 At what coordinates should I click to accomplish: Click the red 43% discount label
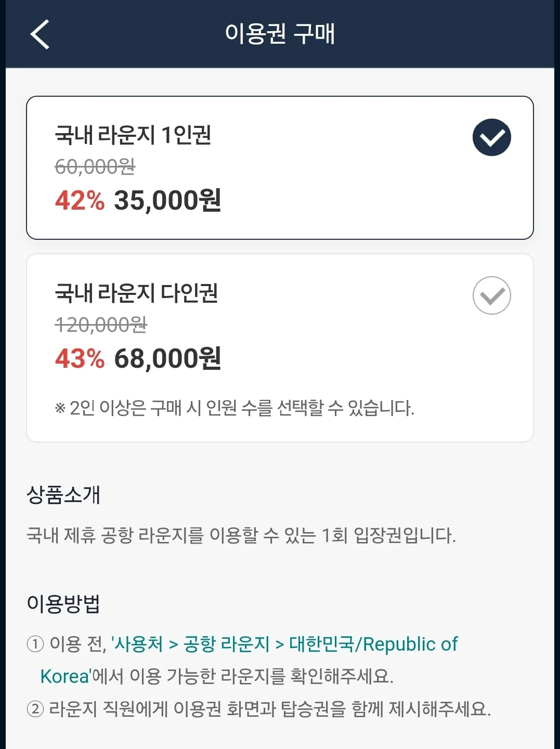pos(80,359)
